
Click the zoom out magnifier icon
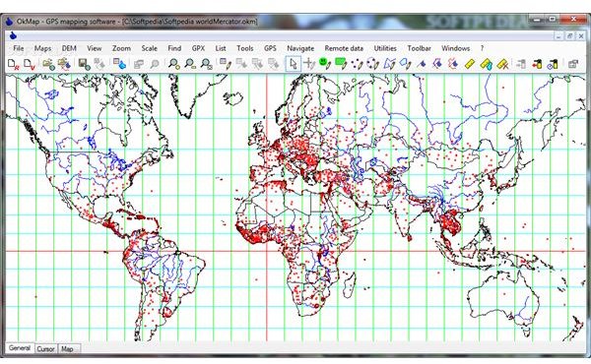[x=190, y=64]
